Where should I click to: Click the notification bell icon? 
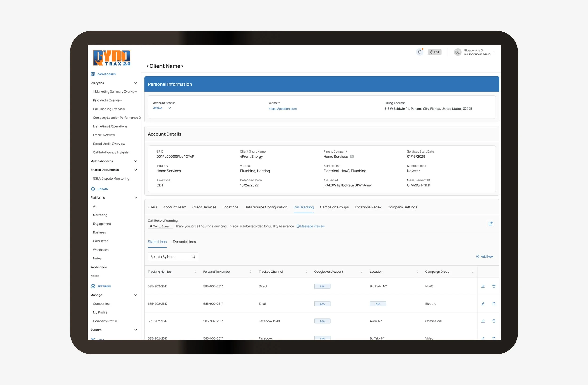pos(420,52)
